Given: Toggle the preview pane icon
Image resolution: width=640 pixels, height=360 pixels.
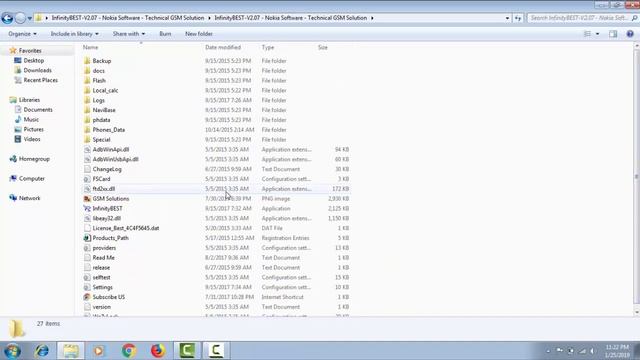Looking at the screenshot, I should tap(613, 34).
